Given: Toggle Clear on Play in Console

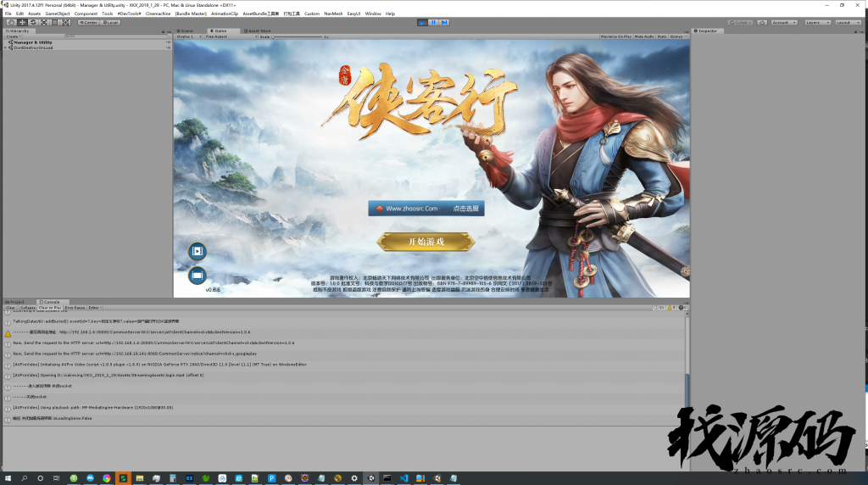Looking at the screenshot, I should [50, 308].
